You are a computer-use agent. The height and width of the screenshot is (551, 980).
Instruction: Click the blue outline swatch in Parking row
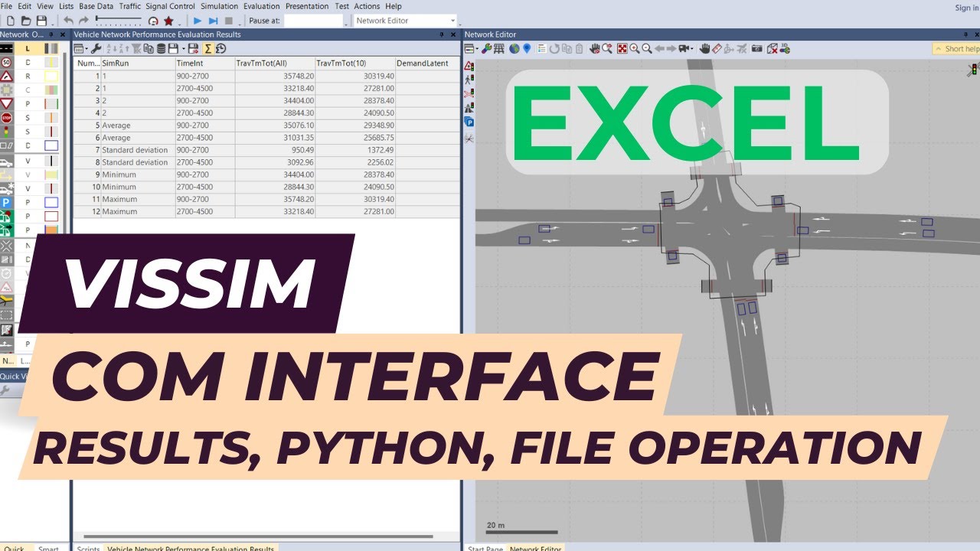tap(51, 202)
